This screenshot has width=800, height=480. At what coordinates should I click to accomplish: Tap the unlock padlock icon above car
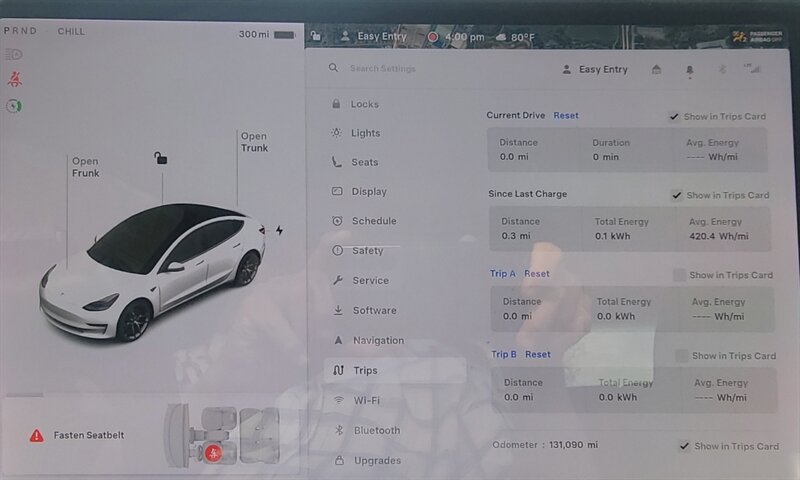(x=161, y=158)
